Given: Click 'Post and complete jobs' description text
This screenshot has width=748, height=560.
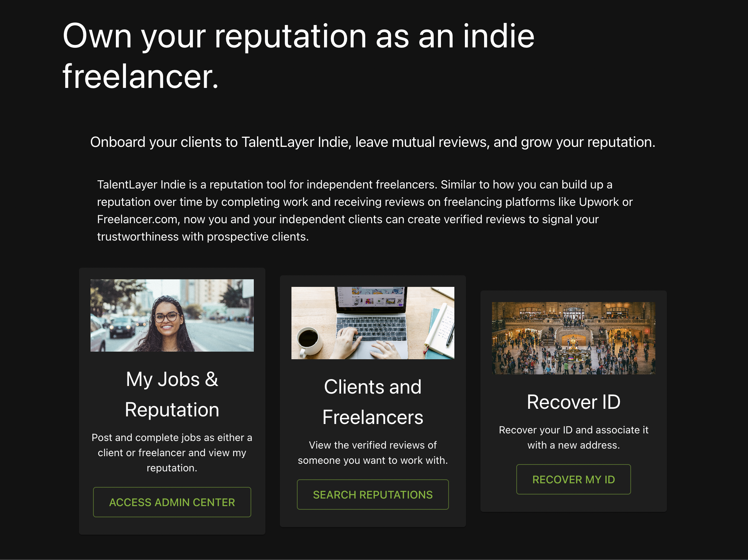Looking at the screenshot, I should [172, 453].
